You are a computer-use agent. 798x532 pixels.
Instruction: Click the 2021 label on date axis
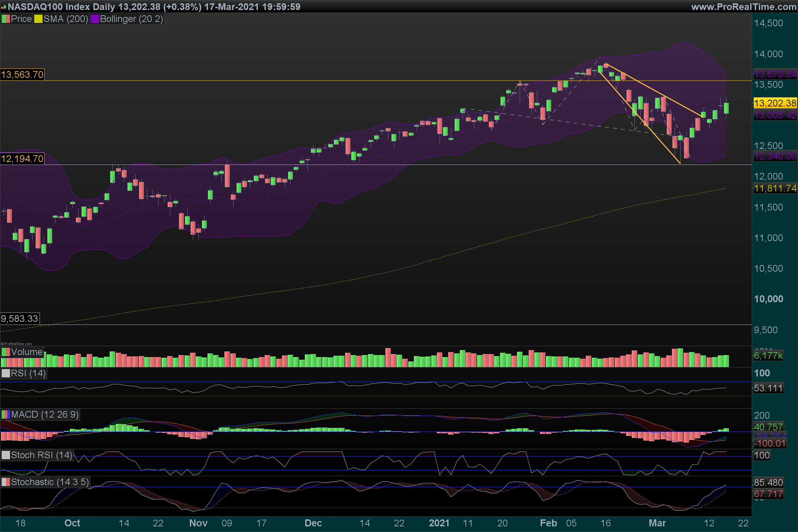pos(439,523)
